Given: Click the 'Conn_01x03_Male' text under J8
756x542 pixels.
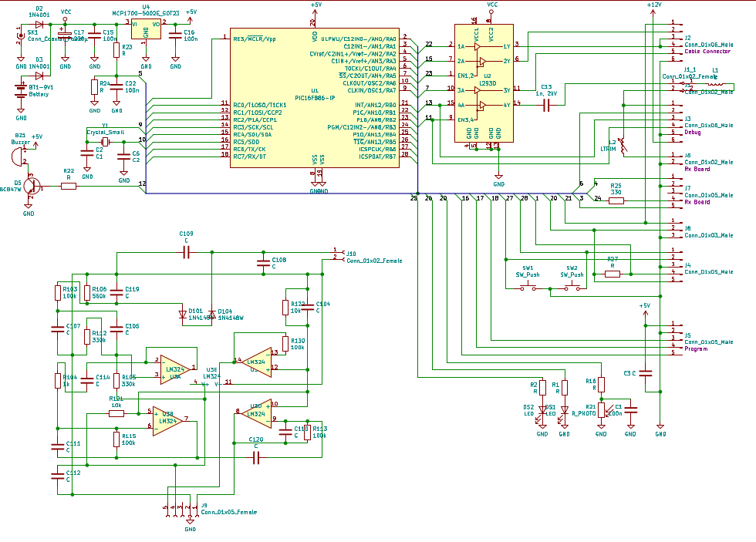Looking at the screenshot, I should point(709,235).
